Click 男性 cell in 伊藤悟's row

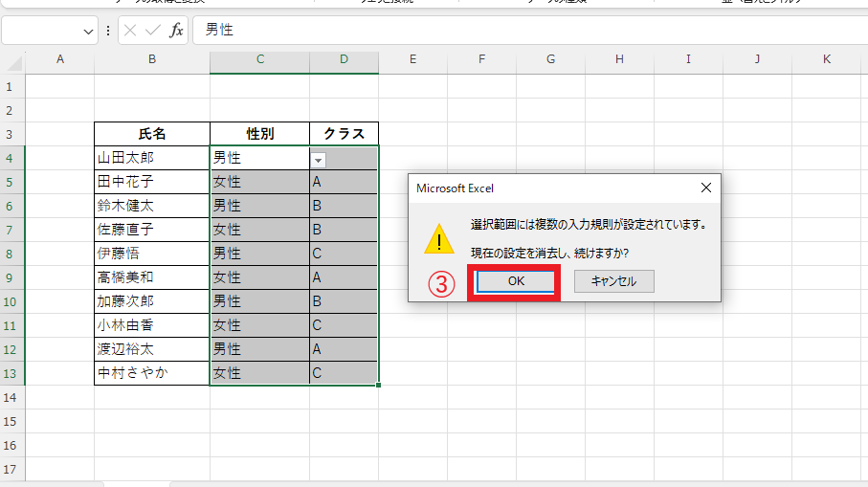260,254
